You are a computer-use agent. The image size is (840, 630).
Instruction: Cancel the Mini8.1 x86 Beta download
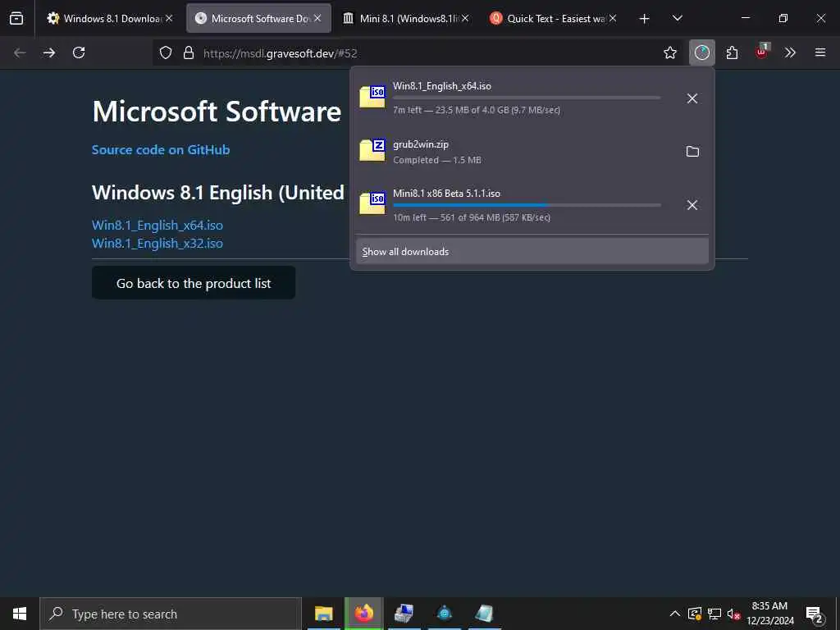click(x=692, y=205)
